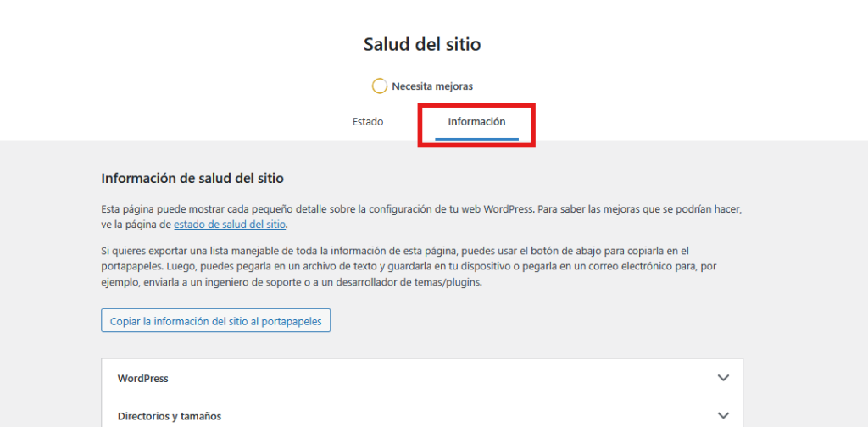The width and height of the screenshot is (868, 427).
Task: Switch to the Estado tab
Action: click(368, 122)
